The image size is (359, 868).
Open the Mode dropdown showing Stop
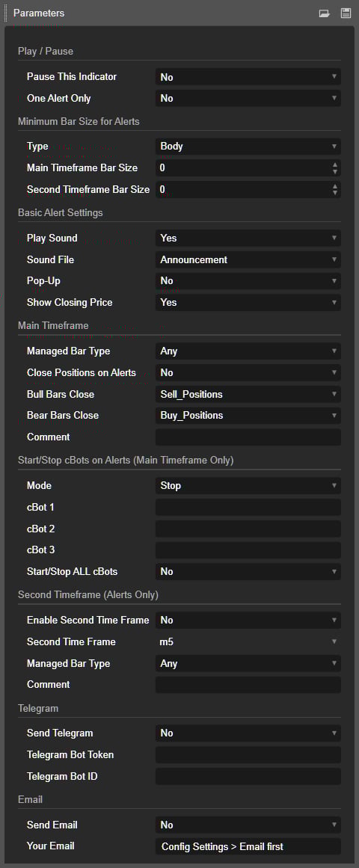pos(248,485)
